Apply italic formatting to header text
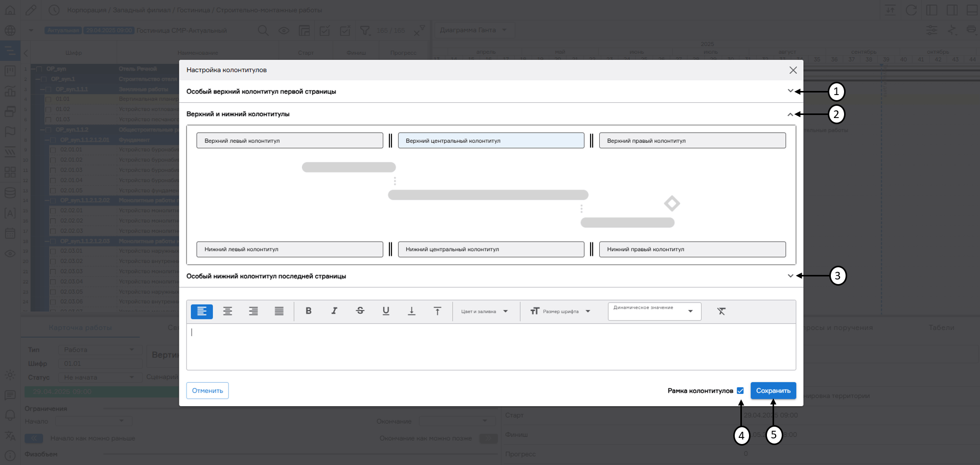The image size is (980, 465). (334, 311)
